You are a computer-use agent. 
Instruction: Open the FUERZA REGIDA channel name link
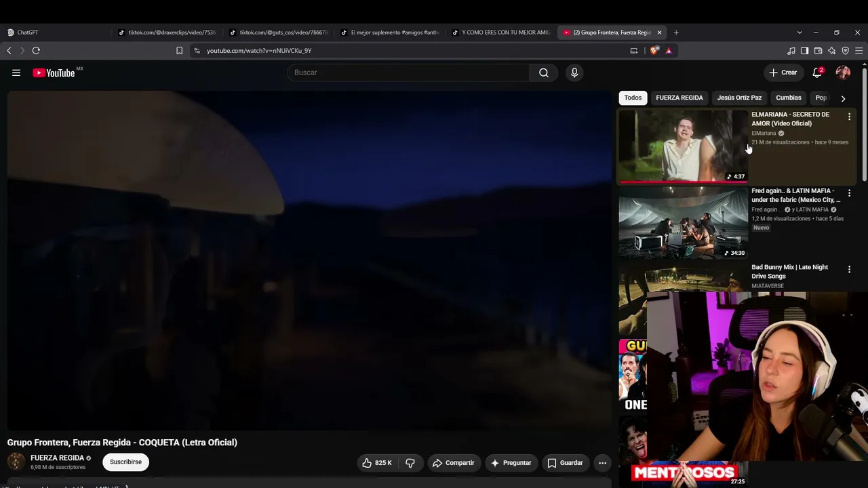click(57, 458)
